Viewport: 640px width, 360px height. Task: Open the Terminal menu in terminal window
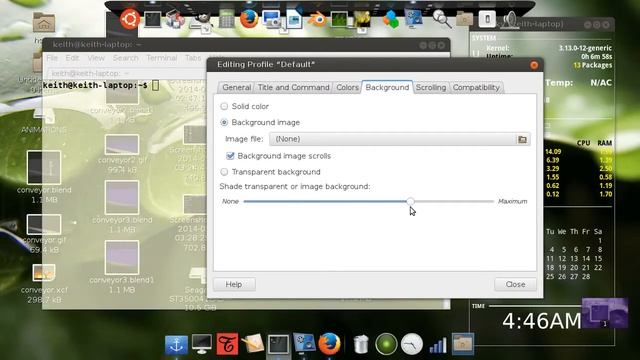[x=162, y=58]
